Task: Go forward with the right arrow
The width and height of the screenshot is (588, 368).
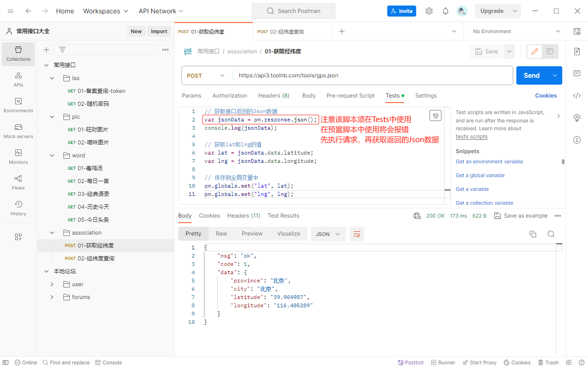Action: coord(45,11)
